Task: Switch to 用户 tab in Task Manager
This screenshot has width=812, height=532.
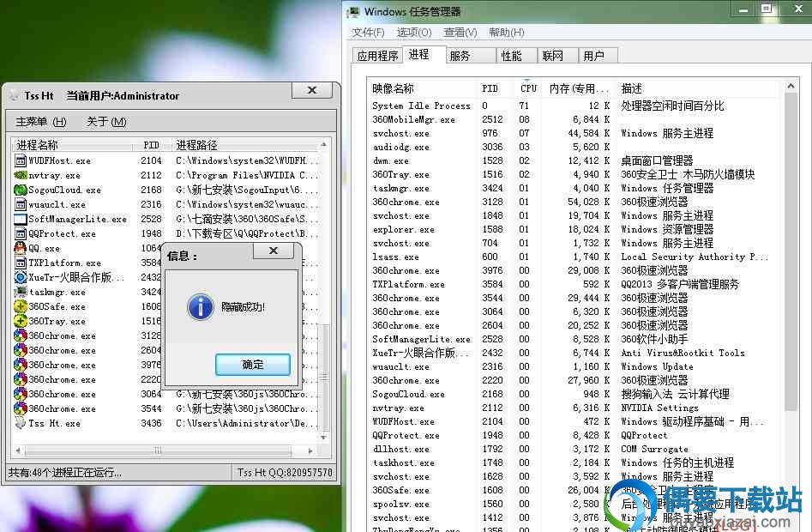Action: (598, 56)
